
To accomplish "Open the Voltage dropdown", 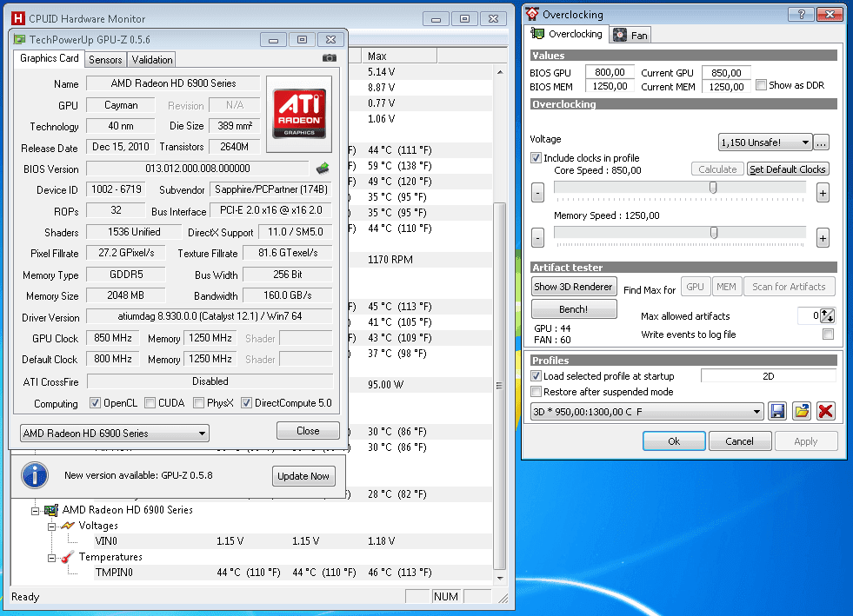I will click(765, 142).
